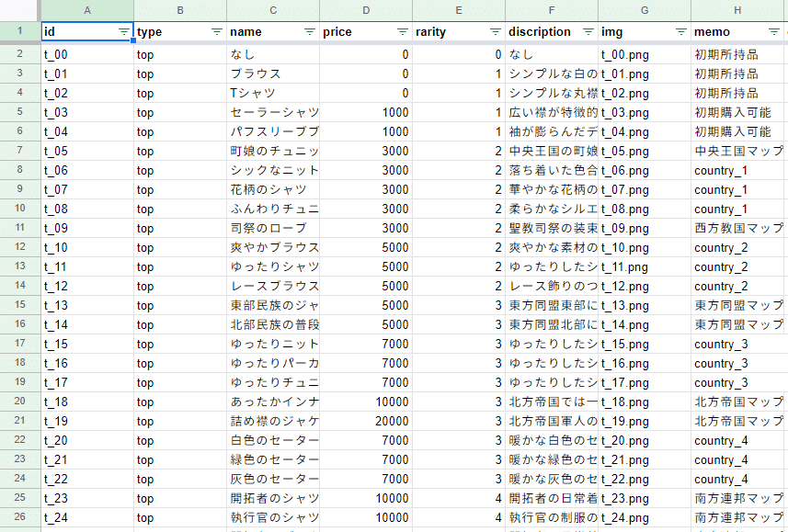
Task: Click the select-all corner box
Action: [x=20, y=10]
